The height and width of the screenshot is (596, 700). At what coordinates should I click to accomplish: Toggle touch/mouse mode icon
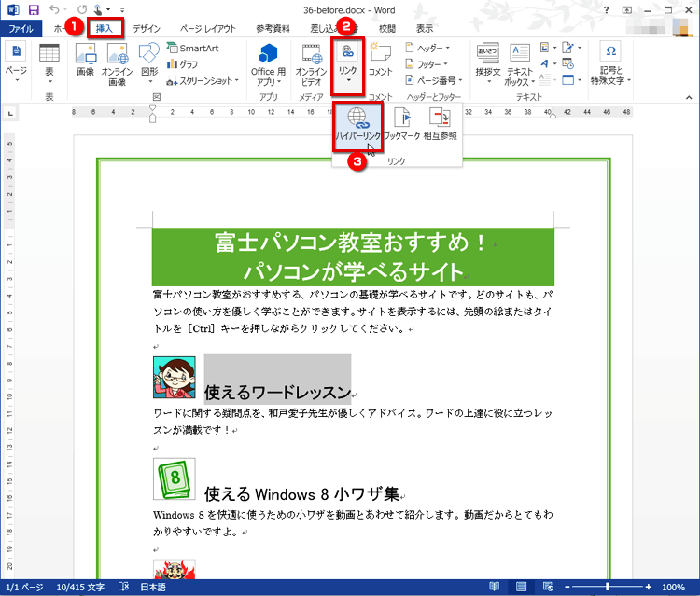pos(98,9)
